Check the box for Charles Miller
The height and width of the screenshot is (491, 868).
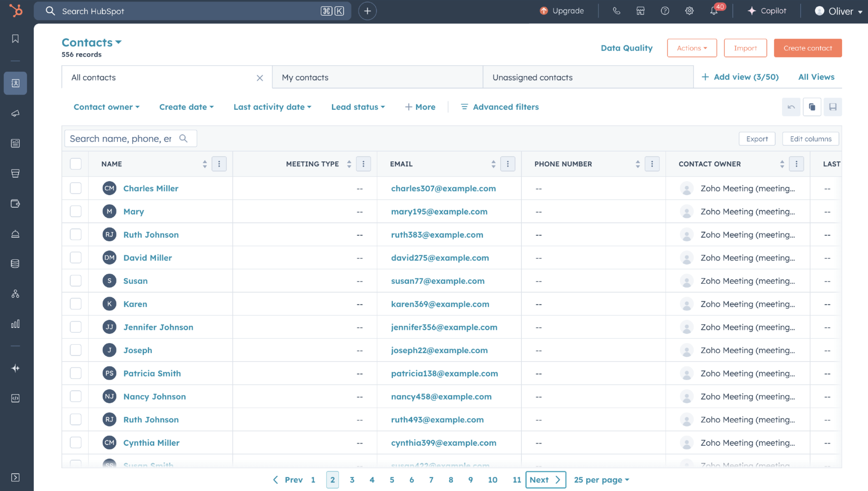tap(75, 188)
